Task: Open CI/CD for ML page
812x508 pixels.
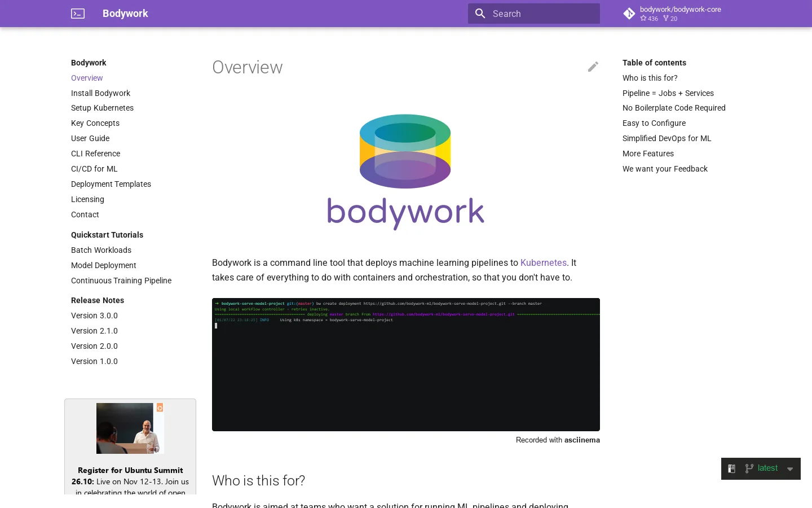Action: pos(94,169)
